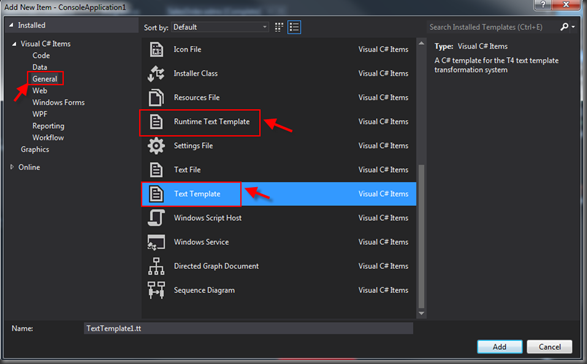This screenshot has height=364, width=587.
Task: Select the Windows Service label
Action: 201,242
